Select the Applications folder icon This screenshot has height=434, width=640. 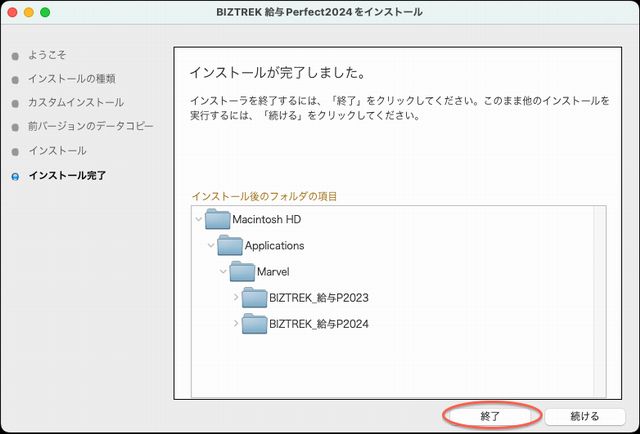230,245
